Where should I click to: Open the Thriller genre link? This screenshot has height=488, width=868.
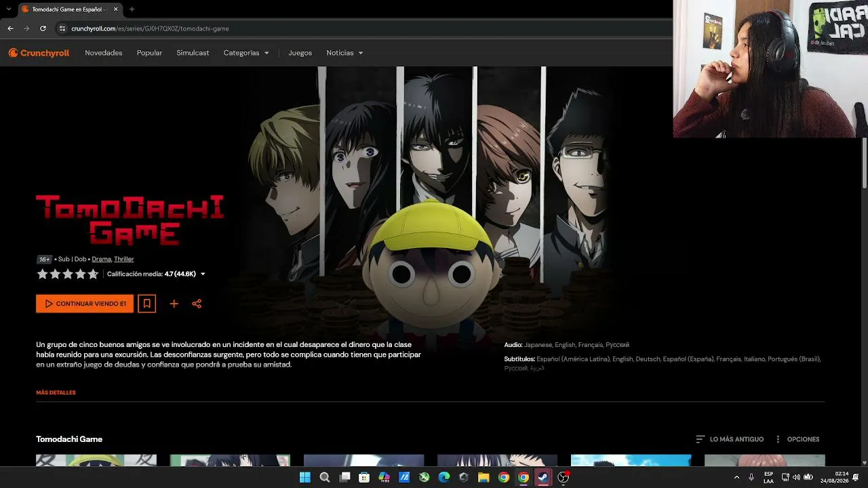coord(124,259)
